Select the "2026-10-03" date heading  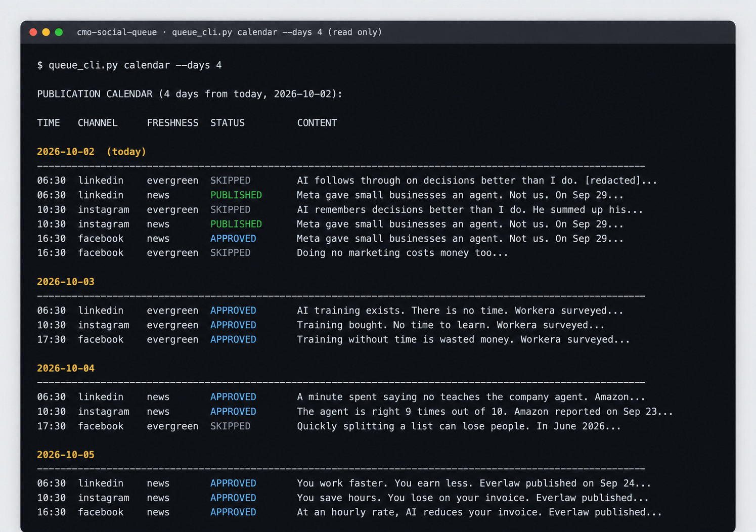[x=66, y=282]
